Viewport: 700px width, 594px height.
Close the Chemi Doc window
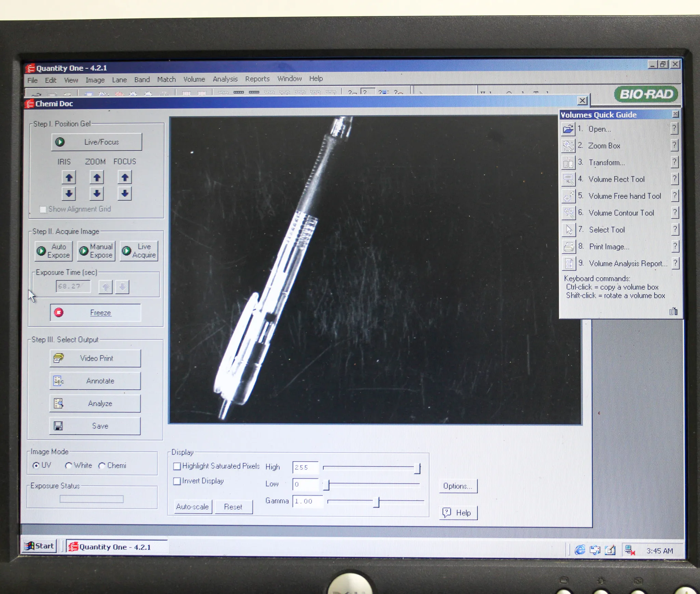point(582,101)
